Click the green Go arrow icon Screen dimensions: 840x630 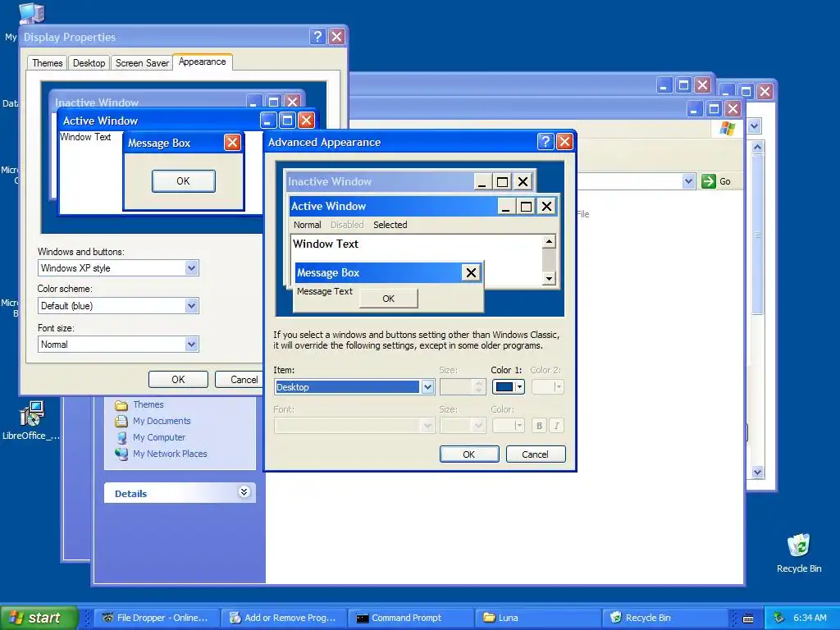click(x=708, y=181)
